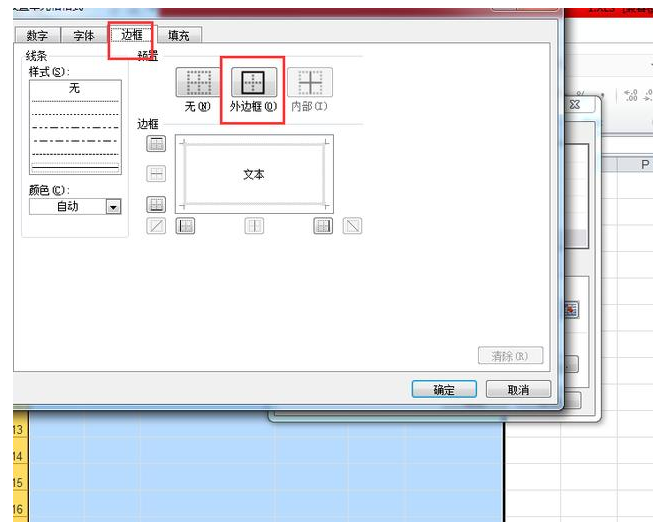Toggle the bottom border button
Image resolution: width=662 pixels, height=522 pixels.
[x=156, y=204]
